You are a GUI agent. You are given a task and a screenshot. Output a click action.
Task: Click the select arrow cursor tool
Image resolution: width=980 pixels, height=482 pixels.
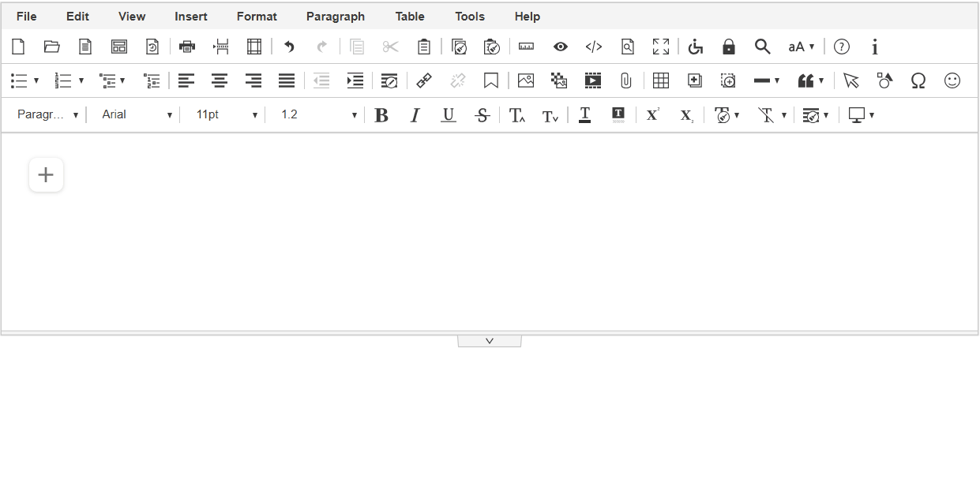click(850, 80)
